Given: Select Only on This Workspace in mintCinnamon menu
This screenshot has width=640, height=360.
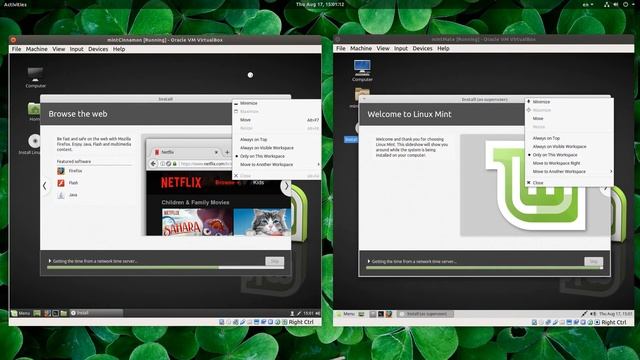Looking at the screenshot, I should [276, 156].
